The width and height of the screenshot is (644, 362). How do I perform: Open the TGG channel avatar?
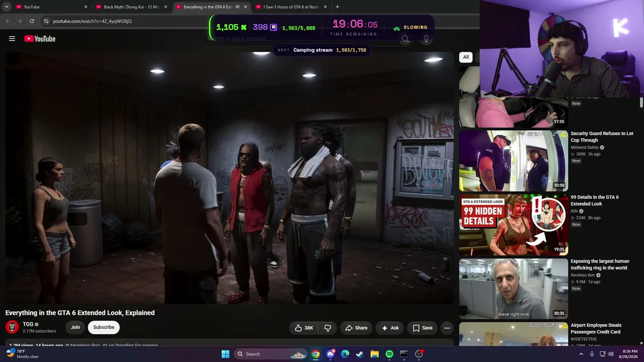click(x=12, y=327)
